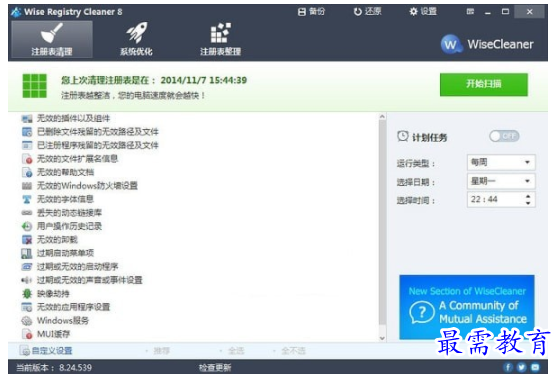
Task: Decrease time with the down stepper arrow
Action: click(x=528, y=203)
